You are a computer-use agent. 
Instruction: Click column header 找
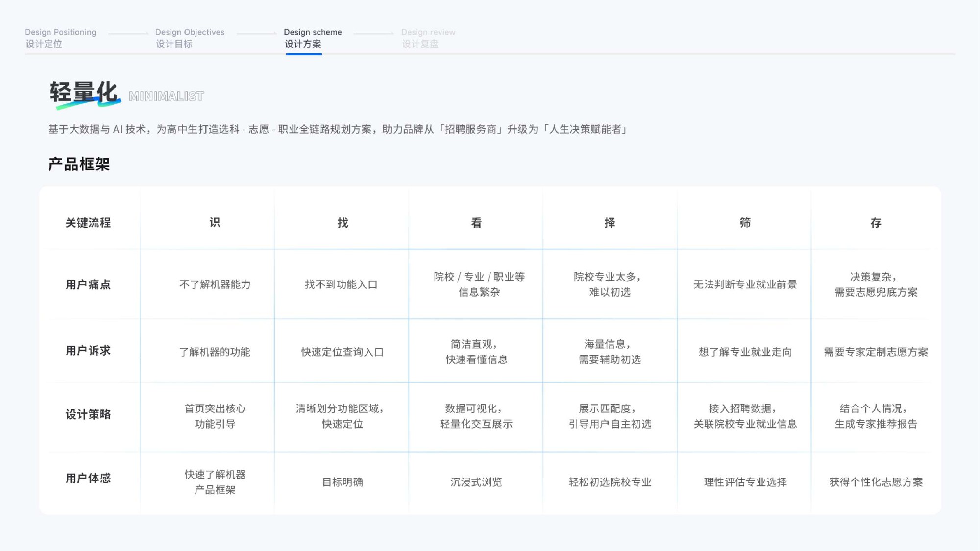pyautogui.click(x=343, y=223)
